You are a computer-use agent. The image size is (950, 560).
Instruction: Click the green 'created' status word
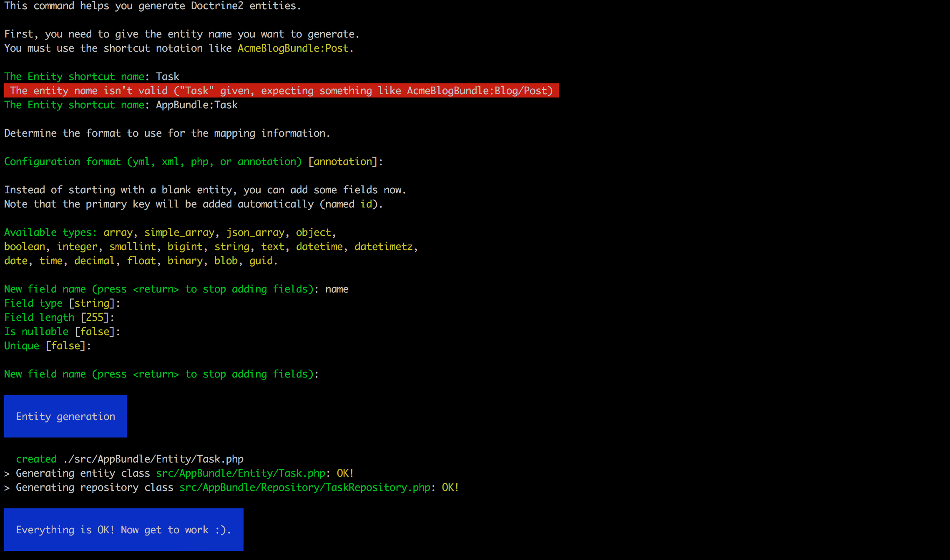tap(36, 459)
